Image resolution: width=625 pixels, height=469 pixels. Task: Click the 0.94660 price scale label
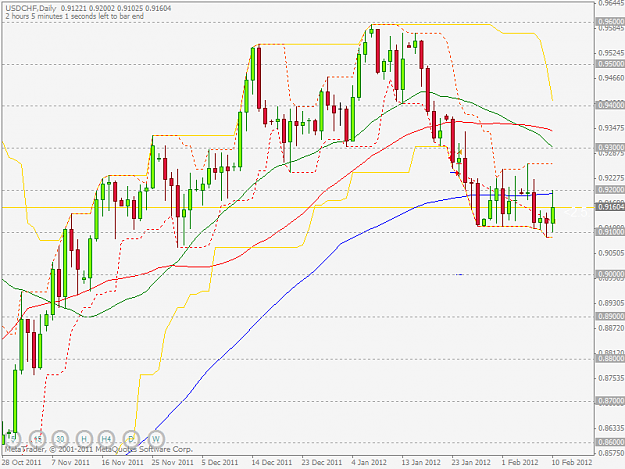tap(611, 78)
